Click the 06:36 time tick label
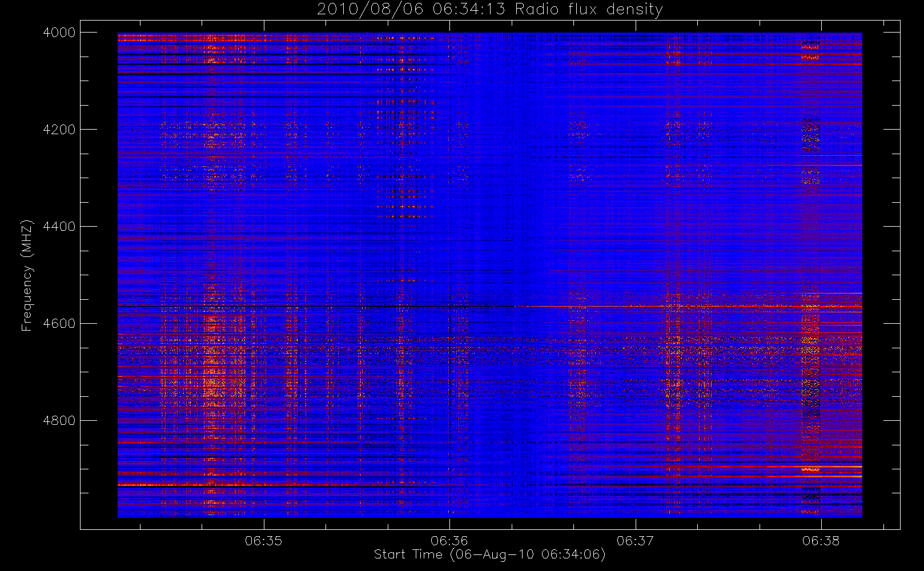 pyautogui.click(x=449, y=541)
